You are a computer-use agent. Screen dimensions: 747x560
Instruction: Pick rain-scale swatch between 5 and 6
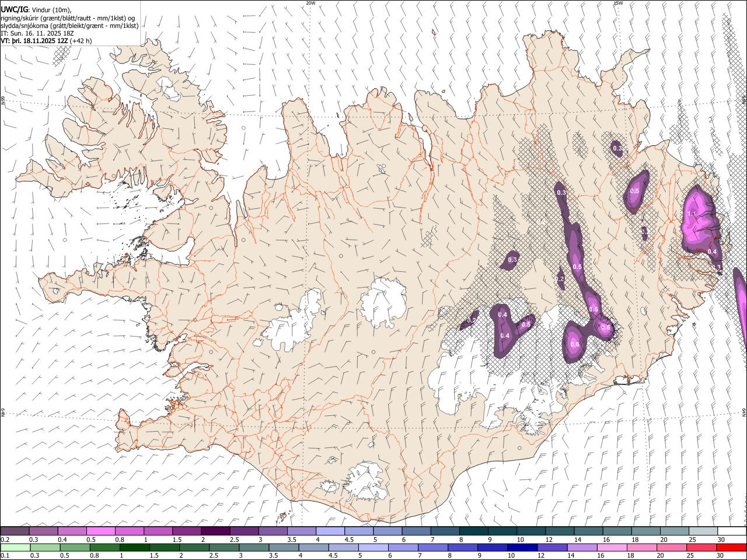pyautogui.click(x=373, y=548)
